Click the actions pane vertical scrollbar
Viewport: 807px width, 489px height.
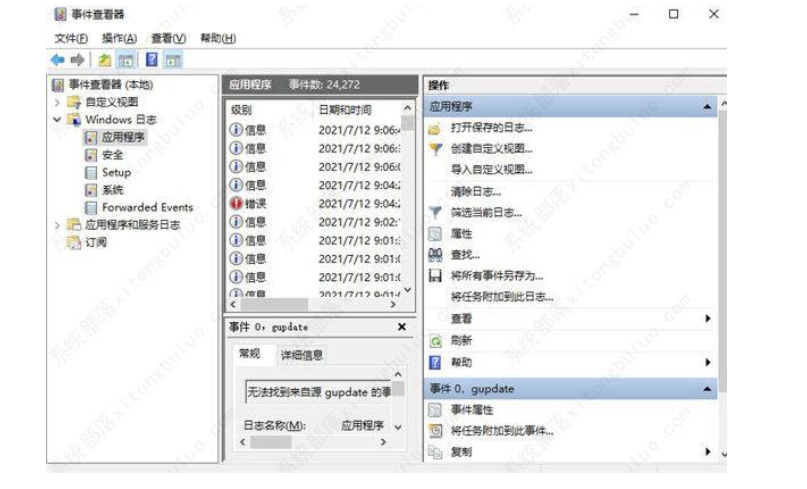tap(723, 250)
